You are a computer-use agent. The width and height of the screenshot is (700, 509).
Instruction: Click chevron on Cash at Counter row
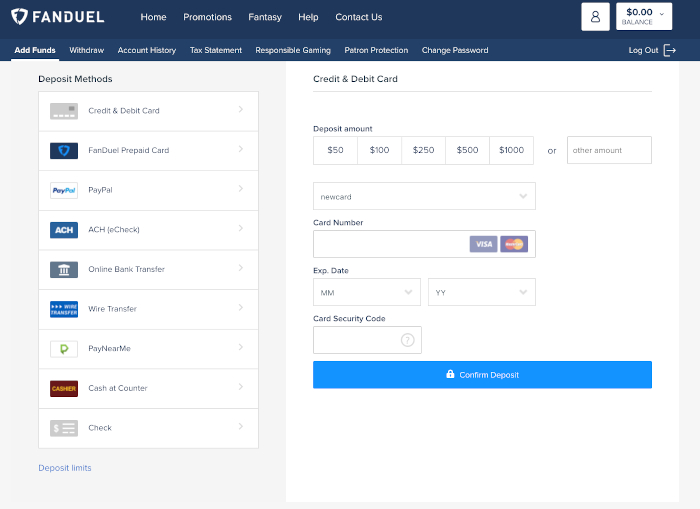(241, 387)
